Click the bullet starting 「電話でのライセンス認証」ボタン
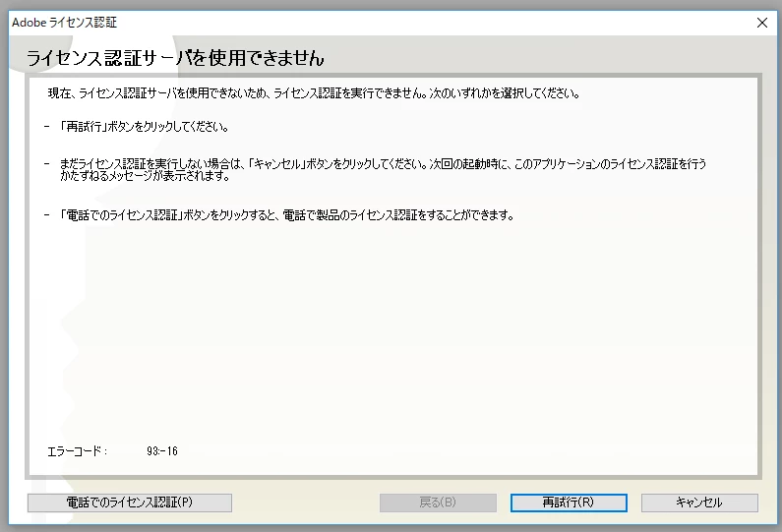Screen dimensions: 782x532 point(287,215)
